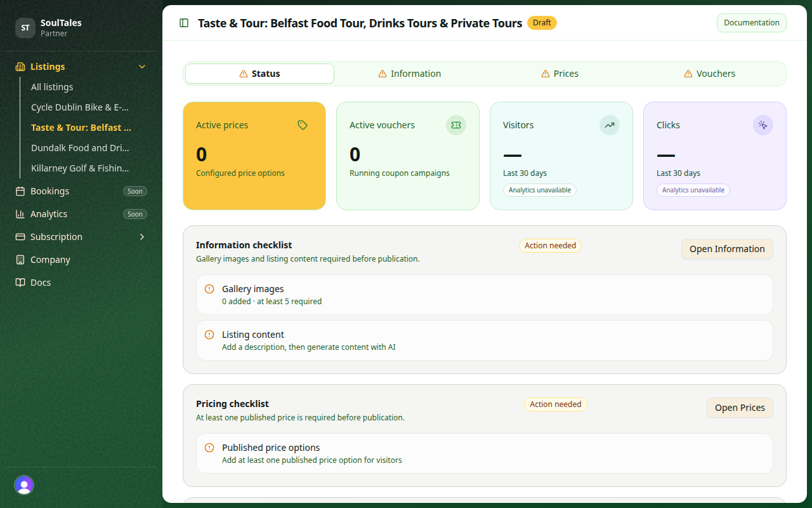Click the Analytics bar chart icon
Viewport: 812px width, 508px height.
pos(20,214)
